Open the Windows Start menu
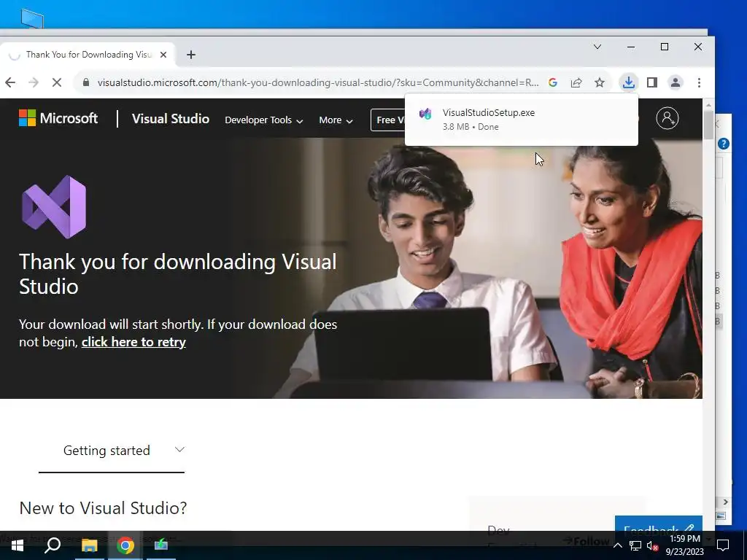The height and width of the screenshot is (560, 747). pyautogui.click(x=18, y=545)
